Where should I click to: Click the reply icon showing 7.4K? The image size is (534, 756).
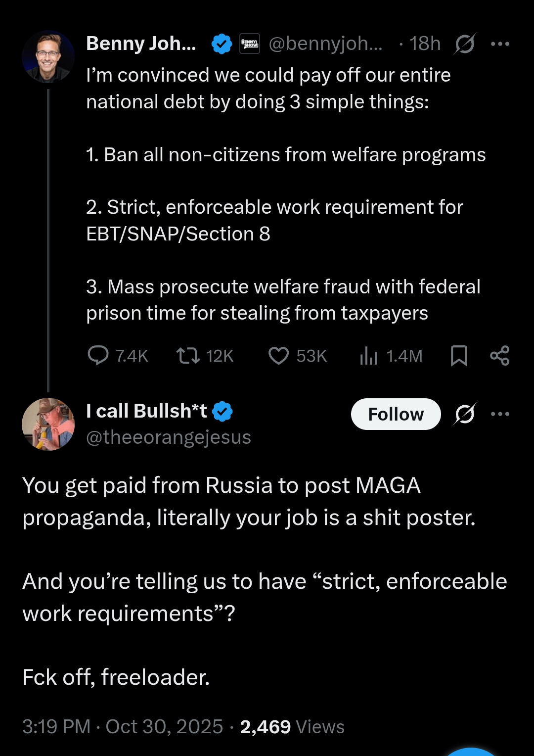(x=98, y=356)
